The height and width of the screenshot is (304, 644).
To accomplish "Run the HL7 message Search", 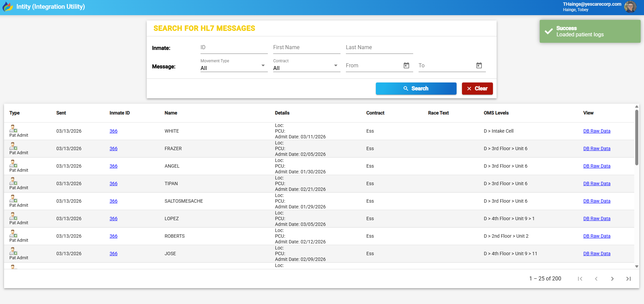I will click(x=416, y=89).
